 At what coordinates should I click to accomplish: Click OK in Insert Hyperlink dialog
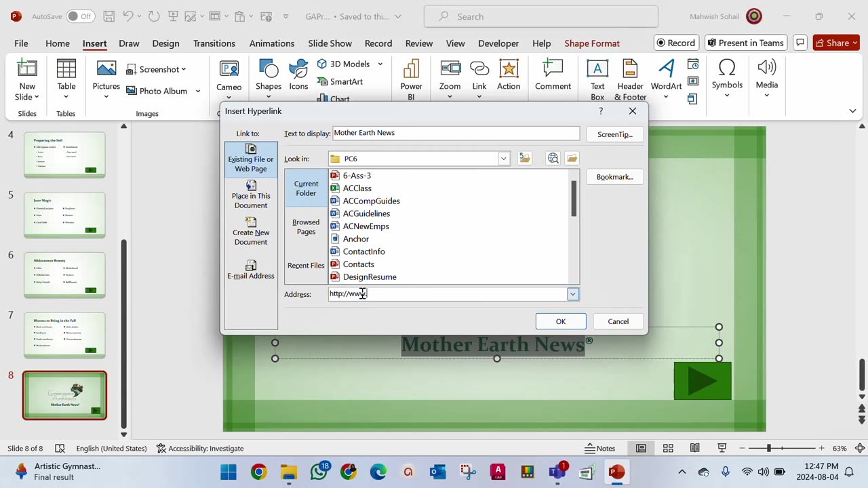tap(561, 321)
